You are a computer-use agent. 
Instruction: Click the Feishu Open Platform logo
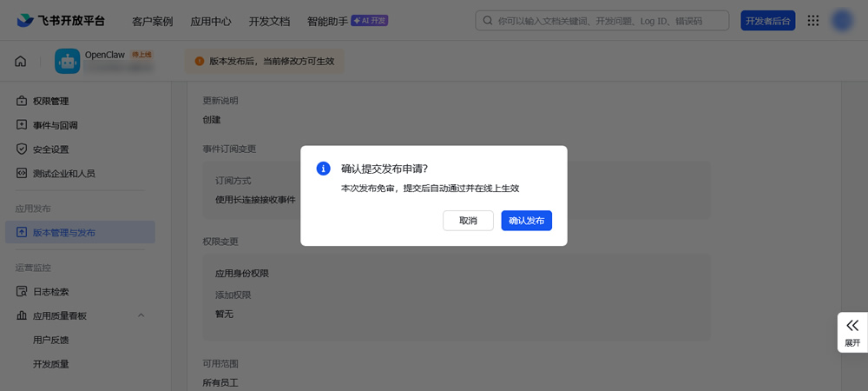coord(66,21)
